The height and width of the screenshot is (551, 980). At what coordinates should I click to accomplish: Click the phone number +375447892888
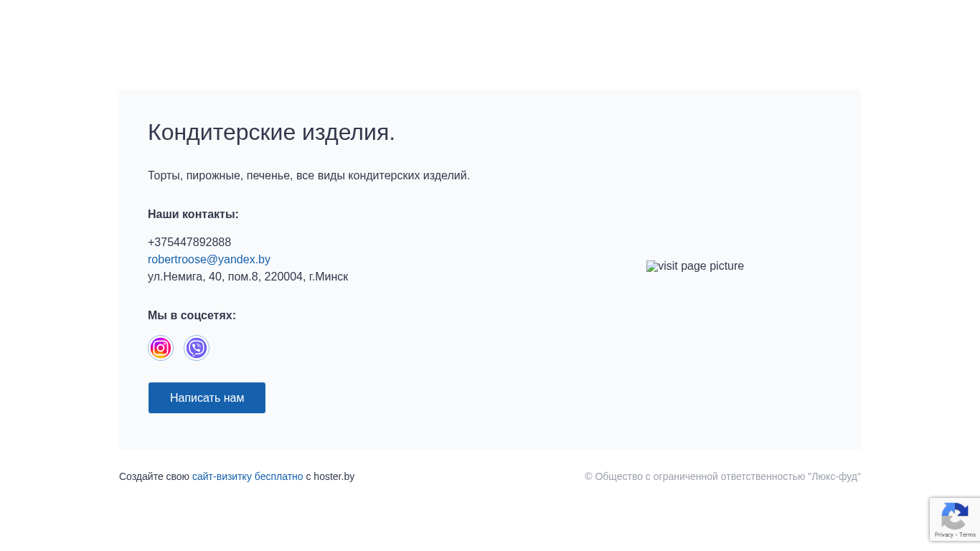coord(189,242)
